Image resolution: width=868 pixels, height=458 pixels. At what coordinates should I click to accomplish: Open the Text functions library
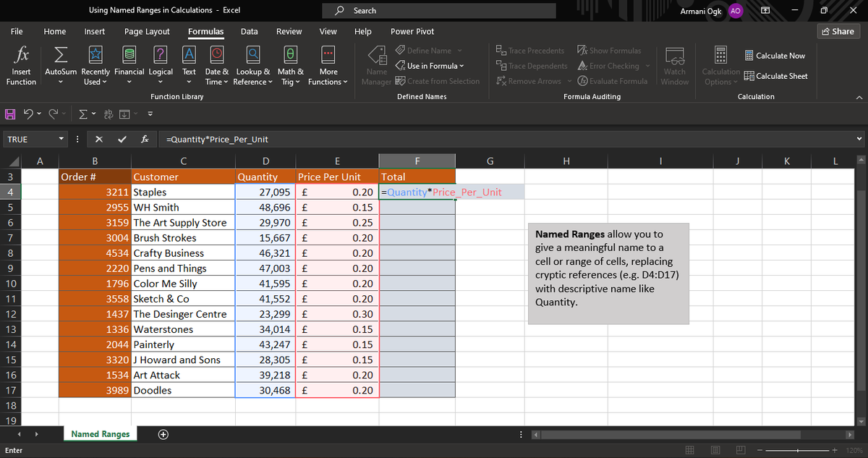tap(189, 67)
